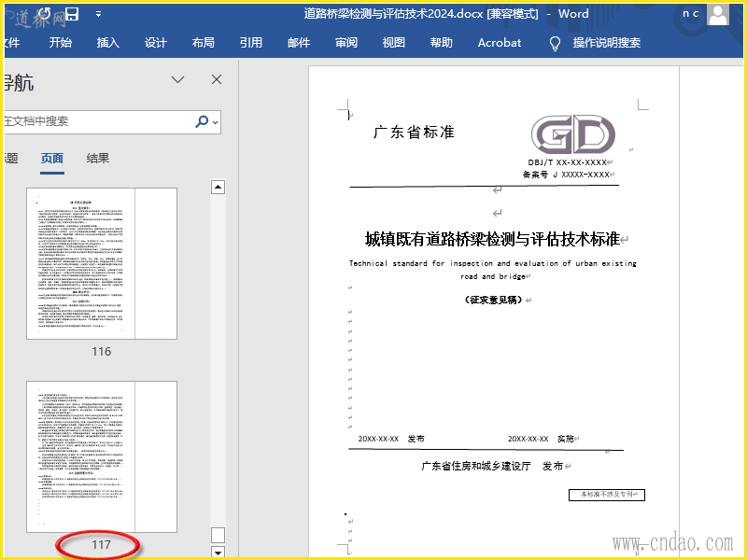Close the navigation pane
Screen dimensions: 747x560
click(x=217, y=79)
